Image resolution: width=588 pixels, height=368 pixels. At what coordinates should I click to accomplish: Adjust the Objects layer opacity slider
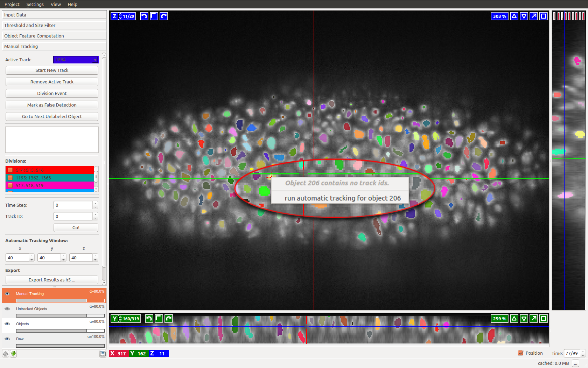[x=60, y=331]
